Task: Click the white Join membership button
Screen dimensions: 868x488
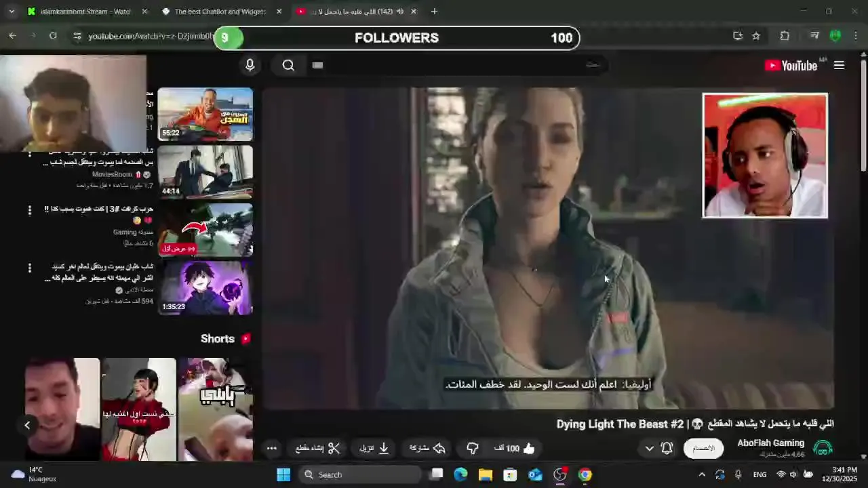Action: [703, 448]
